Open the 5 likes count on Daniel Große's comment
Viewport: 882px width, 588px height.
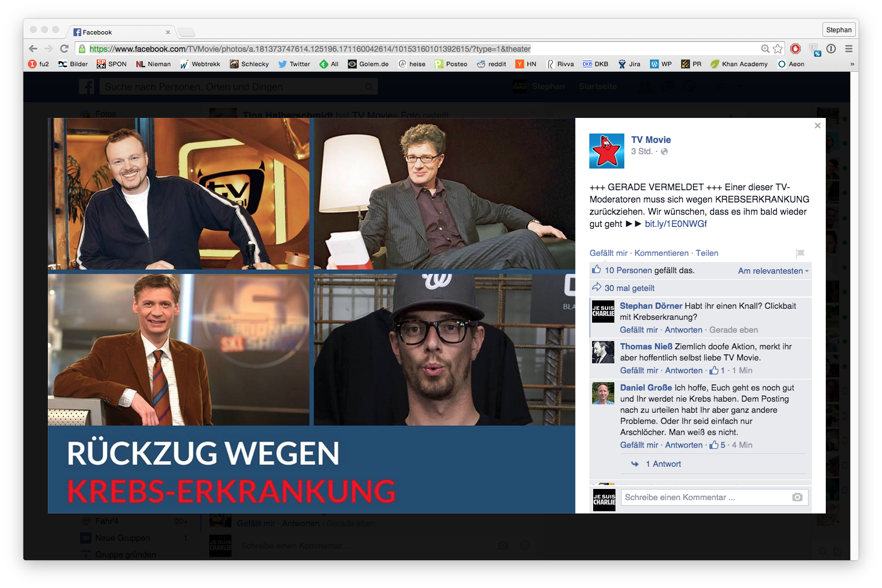717,445
